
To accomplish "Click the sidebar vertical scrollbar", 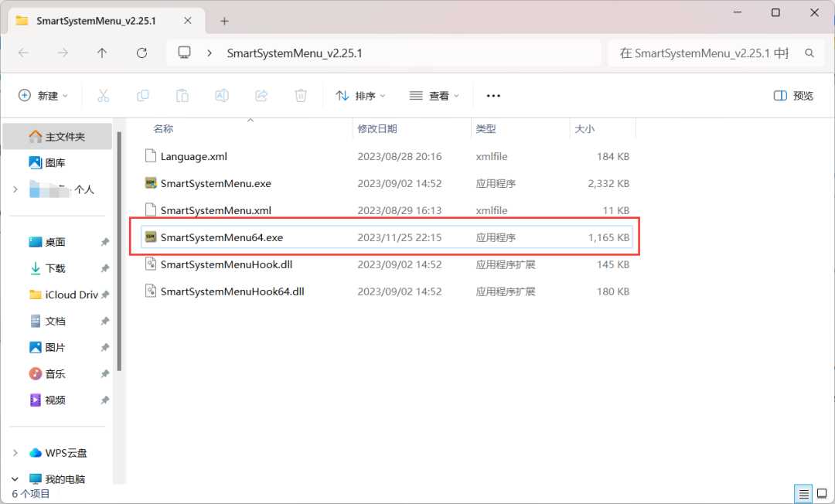I will tap(119, 251).
